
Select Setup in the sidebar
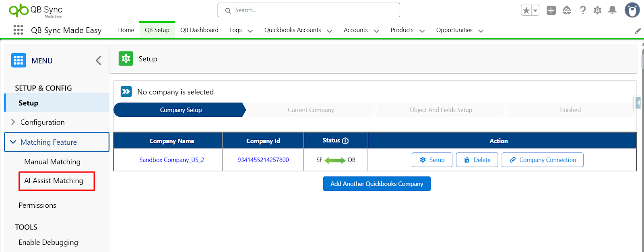pos(57,103)
